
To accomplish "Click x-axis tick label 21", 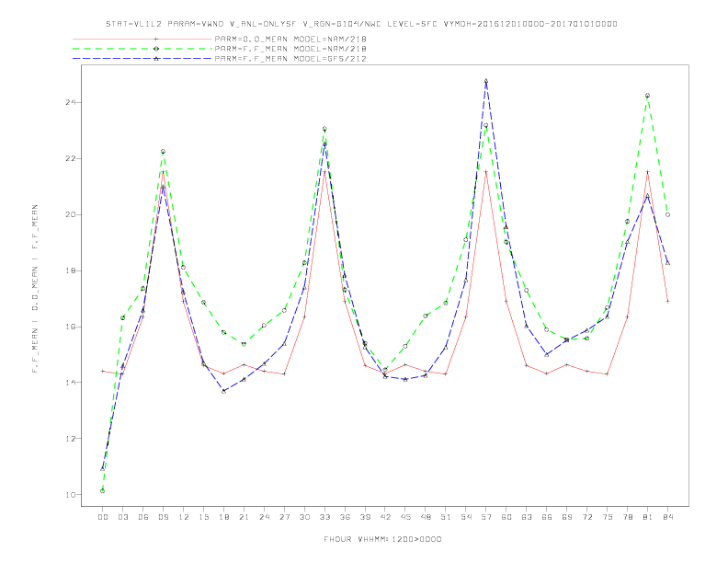I will pos(244,517).
